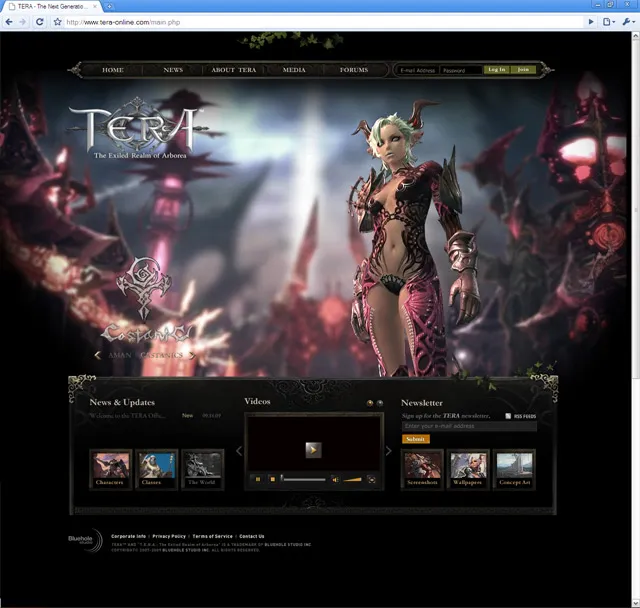Show next race with right arrow
This screenshot has height=608, width=640.
(192, 355)
